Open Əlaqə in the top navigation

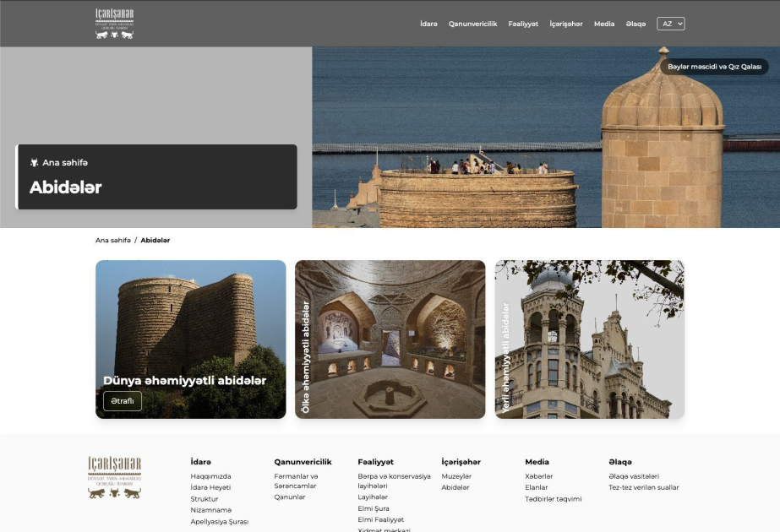pyautogui.click(x=635, y=24)
